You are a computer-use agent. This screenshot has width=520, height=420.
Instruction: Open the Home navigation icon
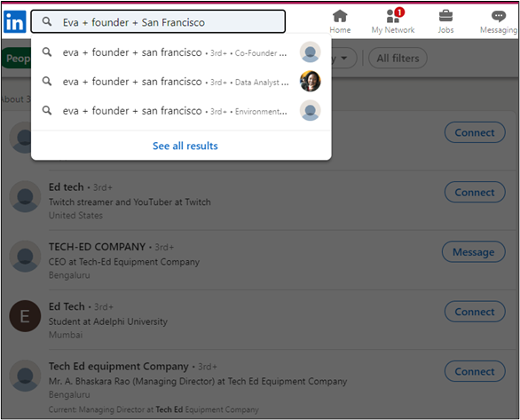click(x=340, y=22)
